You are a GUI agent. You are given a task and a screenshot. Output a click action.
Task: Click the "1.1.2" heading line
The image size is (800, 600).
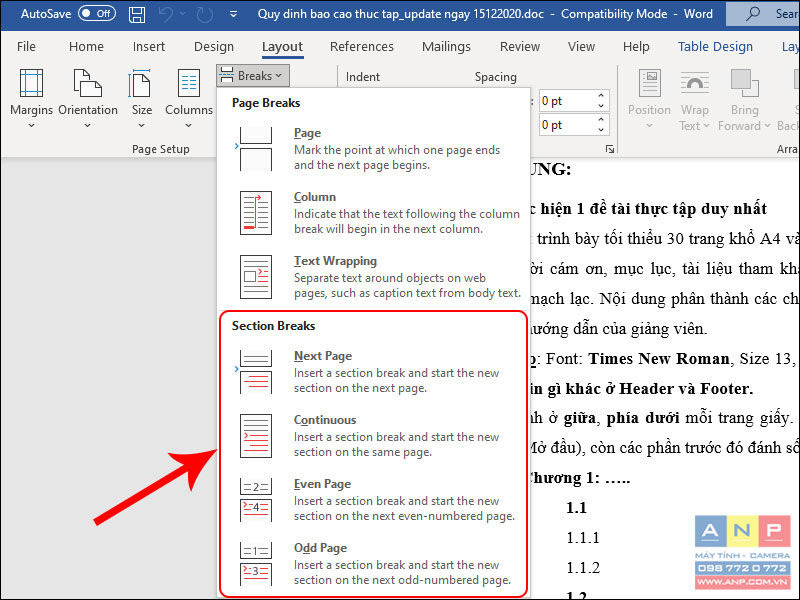coord(583,568)
